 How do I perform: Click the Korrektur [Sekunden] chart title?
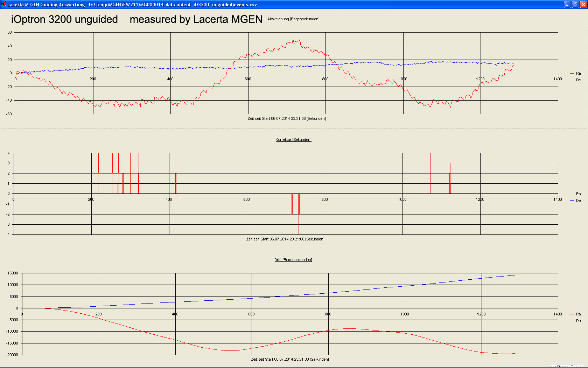[293, 140]
